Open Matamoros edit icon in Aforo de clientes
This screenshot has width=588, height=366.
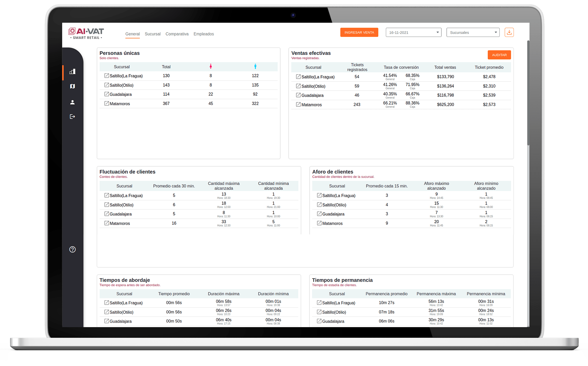pos(319,223)
